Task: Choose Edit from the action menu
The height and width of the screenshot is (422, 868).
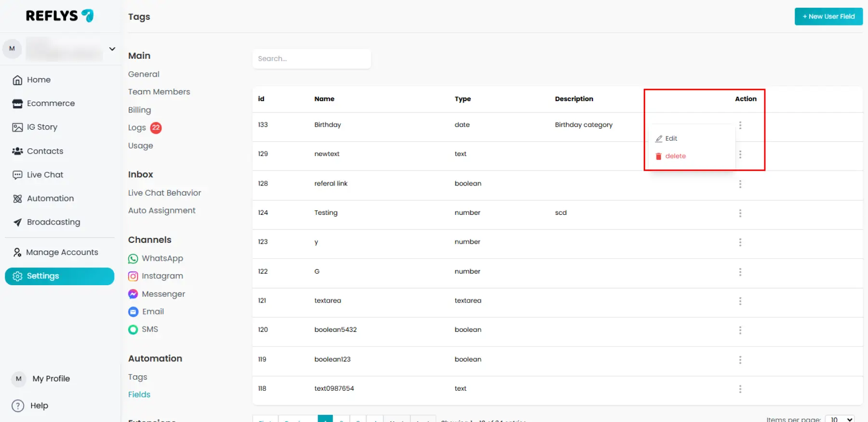Action: point(671,139)
